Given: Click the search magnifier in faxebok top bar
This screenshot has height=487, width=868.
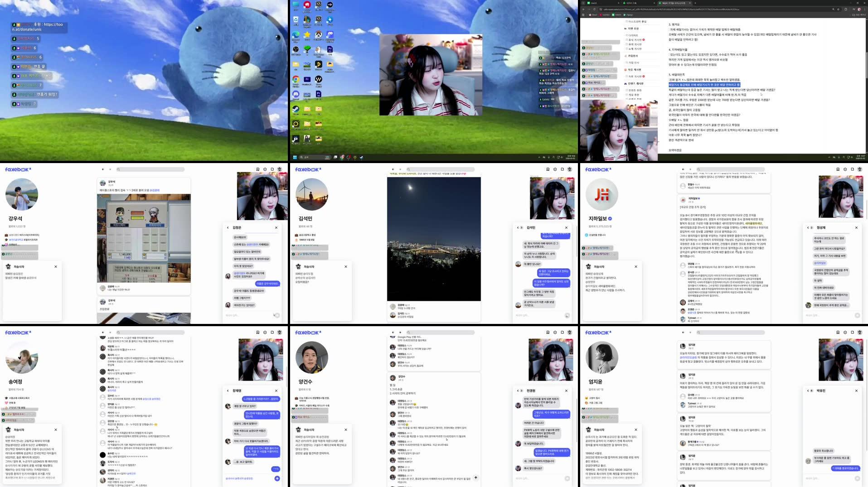Looking at the screenshot, I should pos(118,169).
